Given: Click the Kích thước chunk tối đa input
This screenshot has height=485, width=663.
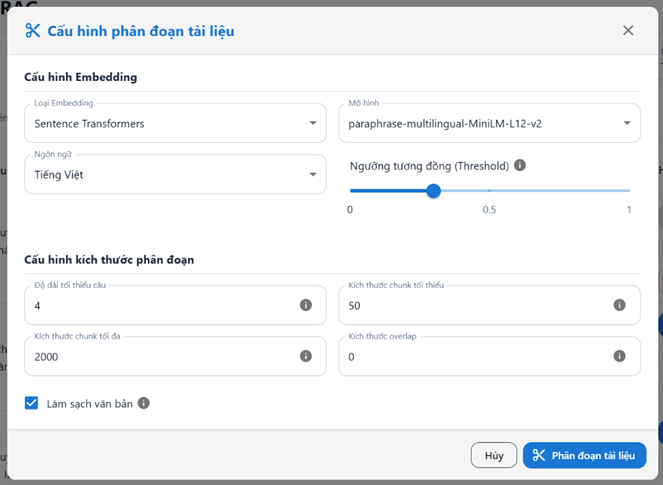Looking at the screenshot, I should (160, 356).
